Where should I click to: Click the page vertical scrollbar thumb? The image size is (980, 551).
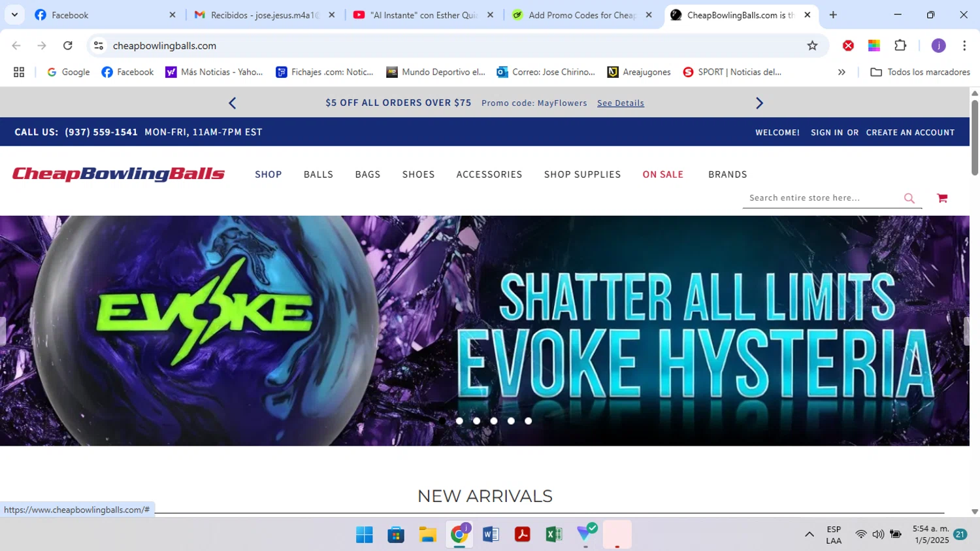pos(974,137)
